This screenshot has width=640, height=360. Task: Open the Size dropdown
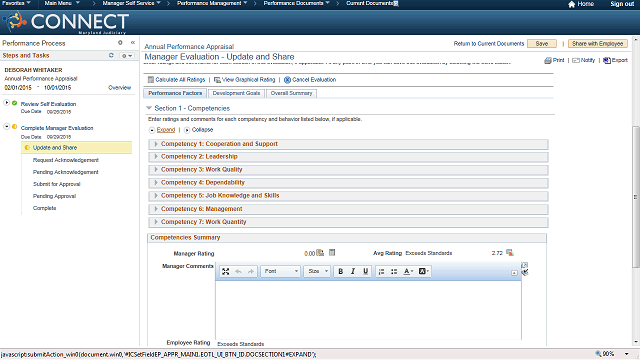317,271
